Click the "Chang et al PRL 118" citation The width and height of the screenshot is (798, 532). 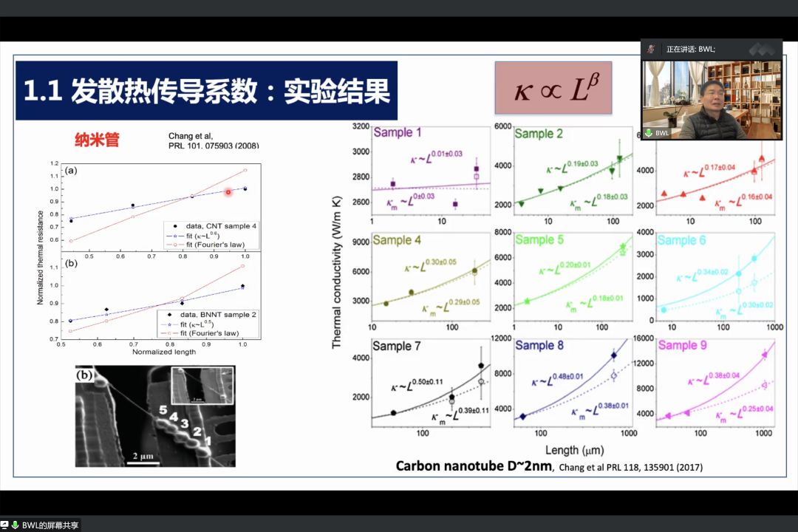pyautogui.click(x=630, y=467)
